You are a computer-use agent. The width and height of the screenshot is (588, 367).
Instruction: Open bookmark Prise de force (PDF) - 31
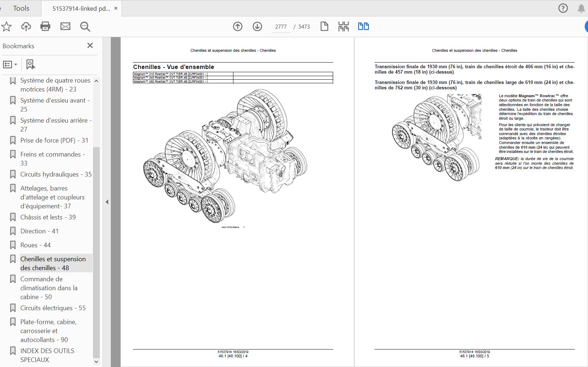click(x=54, y=140)
